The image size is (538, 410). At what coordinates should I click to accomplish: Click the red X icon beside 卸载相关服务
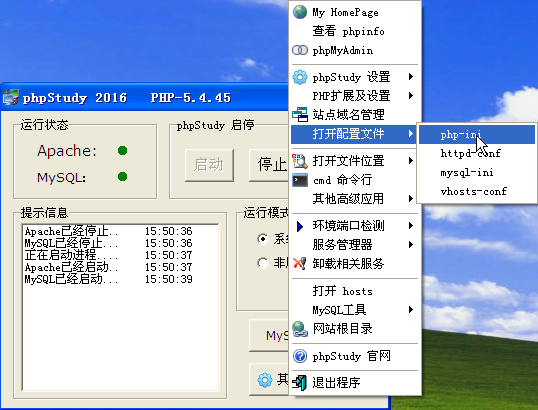(x=300, y=263)
